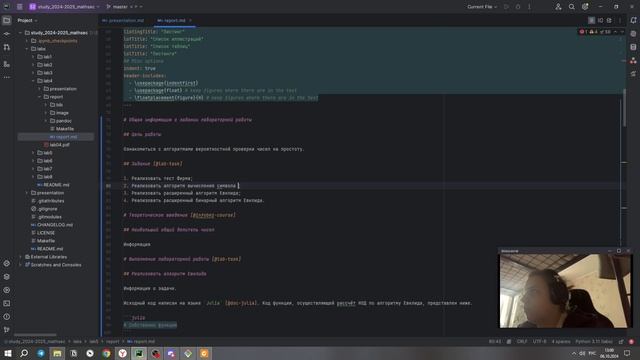This screenshot has height=360, width=640.
Task: Open the bottom right sidebar tool window
Action: pyautogui.click(x=633, y=74)
